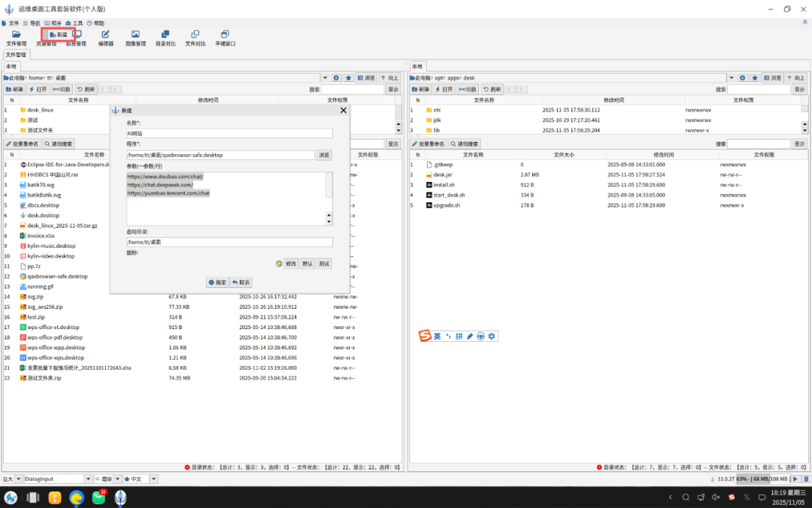Viewport: 812px width, 508px height.
Task: Show hidden tray icons arrow in taskbar
Action: [670, 497]
